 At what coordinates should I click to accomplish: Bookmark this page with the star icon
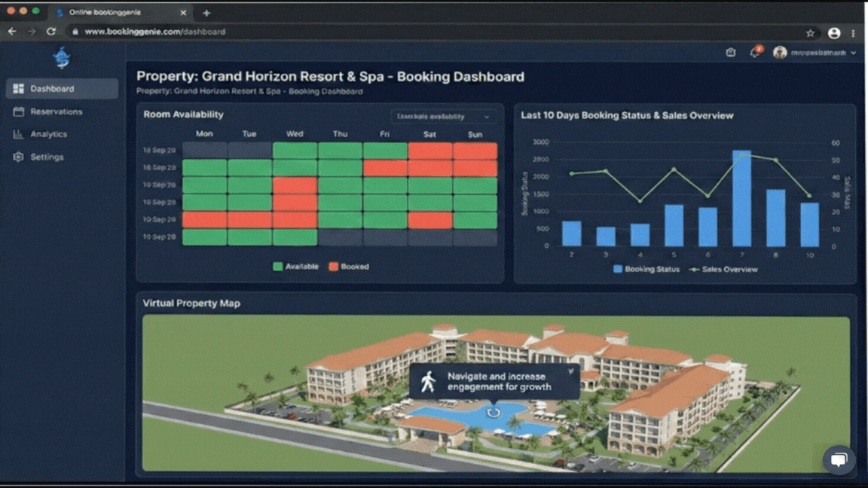[x=811, y=32]
